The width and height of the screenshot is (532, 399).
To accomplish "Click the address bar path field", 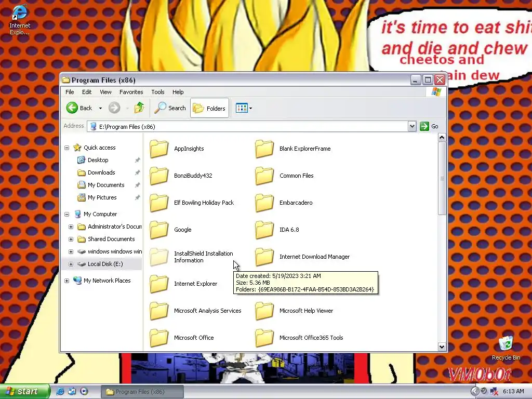I will coord(248,127).
